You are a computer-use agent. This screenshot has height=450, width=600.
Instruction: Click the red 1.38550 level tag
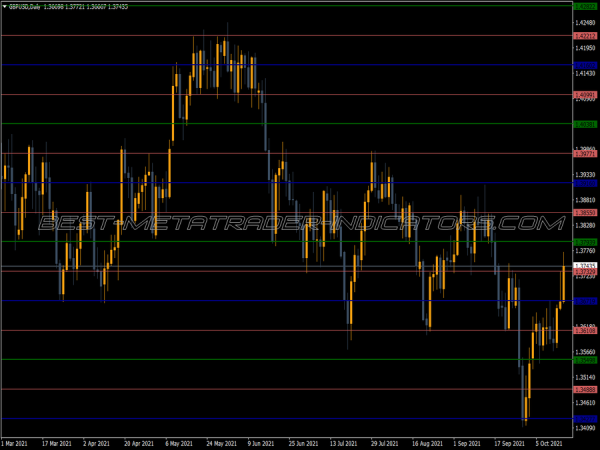pos(585,212)
